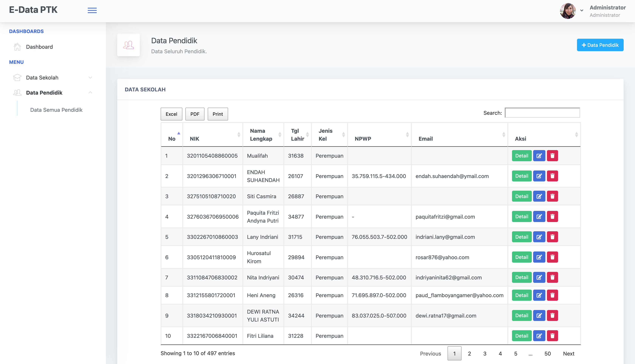The width and height of the screenshot is (635, 364).
Task: Select current page 1 in pagination
Action: [454, 353]
